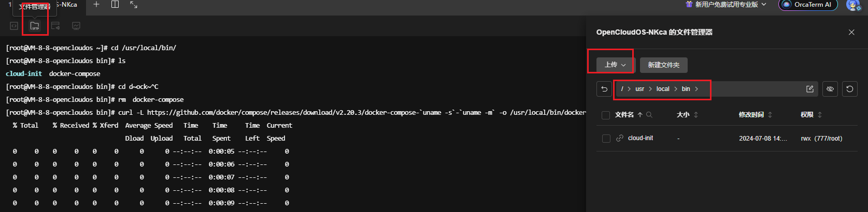Toggle hidden files eye icon
Viewport: 868px width, 212px height.
(830, 89)
